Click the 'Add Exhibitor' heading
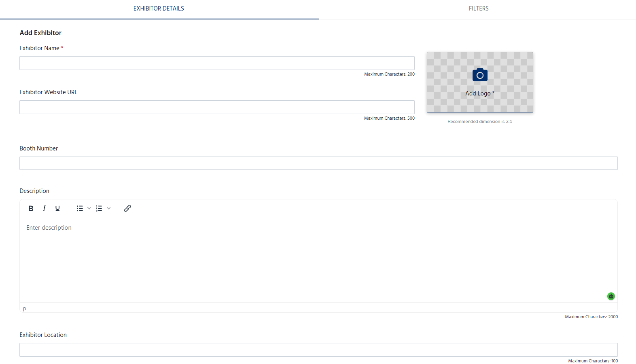 (40, 33)
